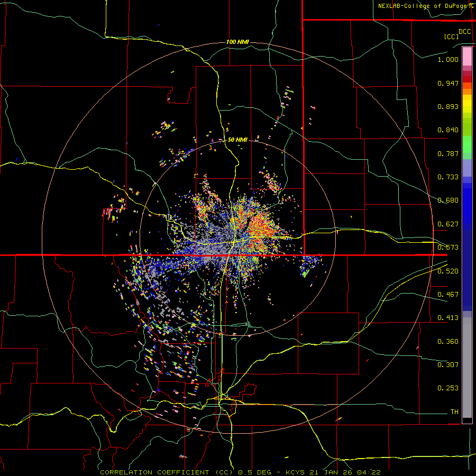476x476 pixels.
Task: Select the 0.627 legend value
Action: click(x=448, y=224)
